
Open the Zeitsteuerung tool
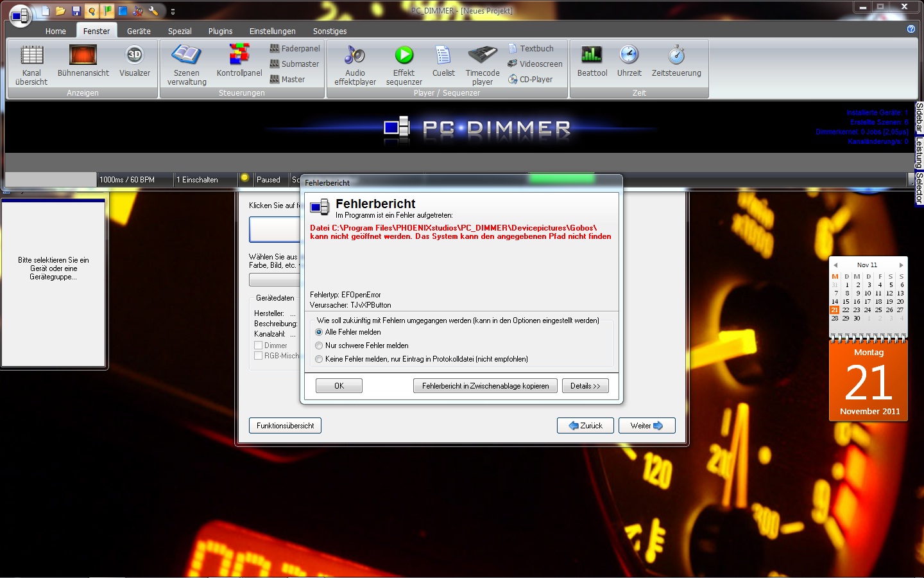(x=676, y=62)
